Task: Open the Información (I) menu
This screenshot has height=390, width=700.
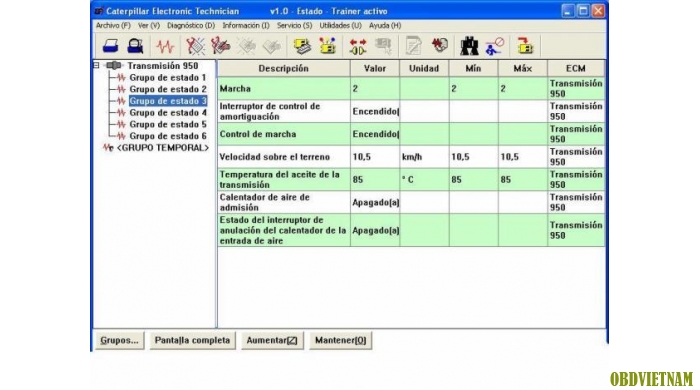Action: point(246,25)
